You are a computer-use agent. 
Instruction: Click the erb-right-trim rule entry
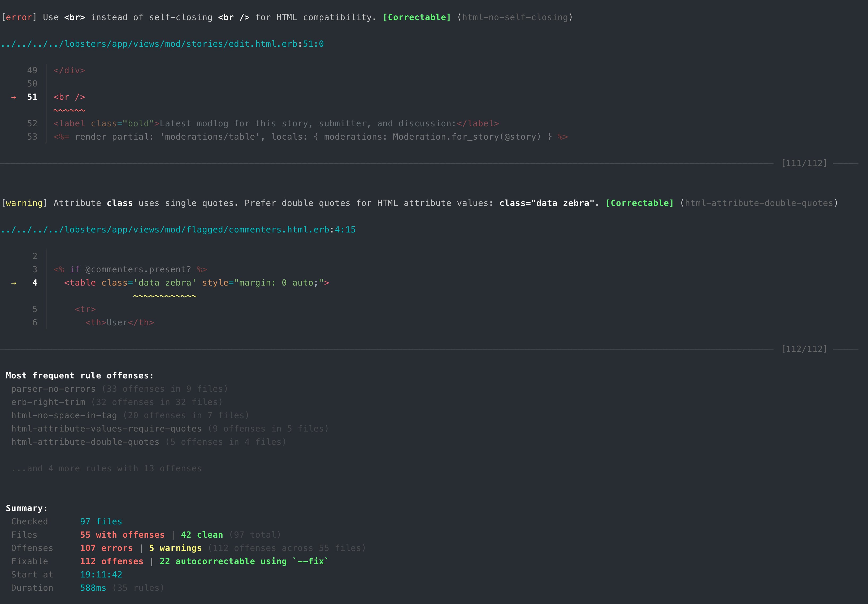point(48,402)
